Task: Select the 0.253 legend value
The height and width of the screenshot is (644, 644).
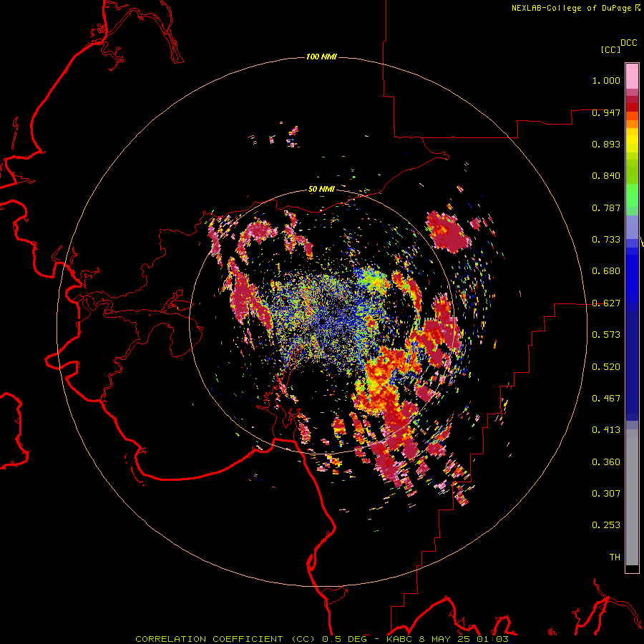Action: pos(606,525)
